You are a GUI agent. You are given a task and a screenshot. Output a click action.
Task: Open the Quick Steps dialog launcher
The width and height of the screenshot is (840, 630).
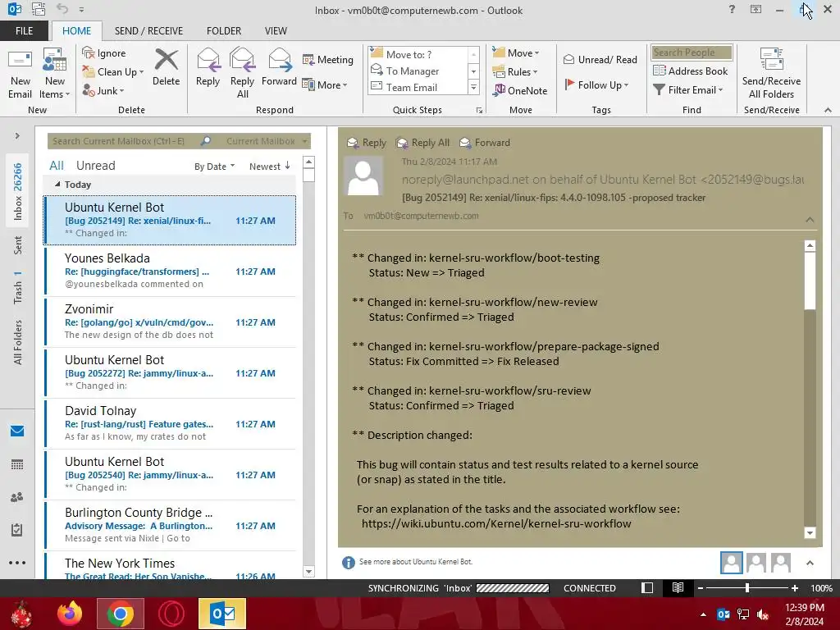pos(479,111)
